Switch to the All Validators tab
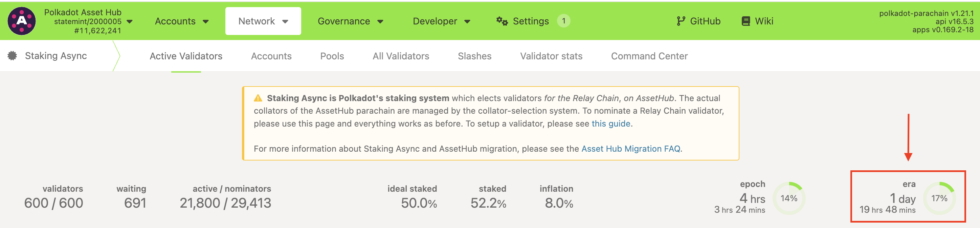Image resolution: width=980 pixels, height=228 pixels. click(x=401, y=56)
